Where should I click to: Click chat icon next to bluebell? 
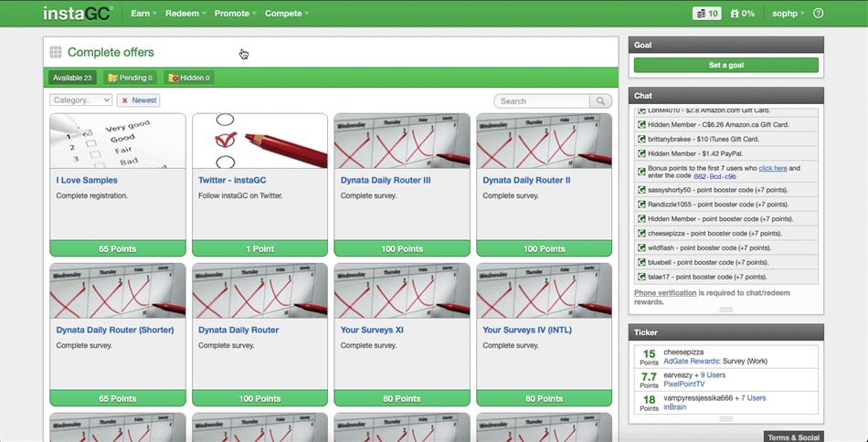(641, 262)
